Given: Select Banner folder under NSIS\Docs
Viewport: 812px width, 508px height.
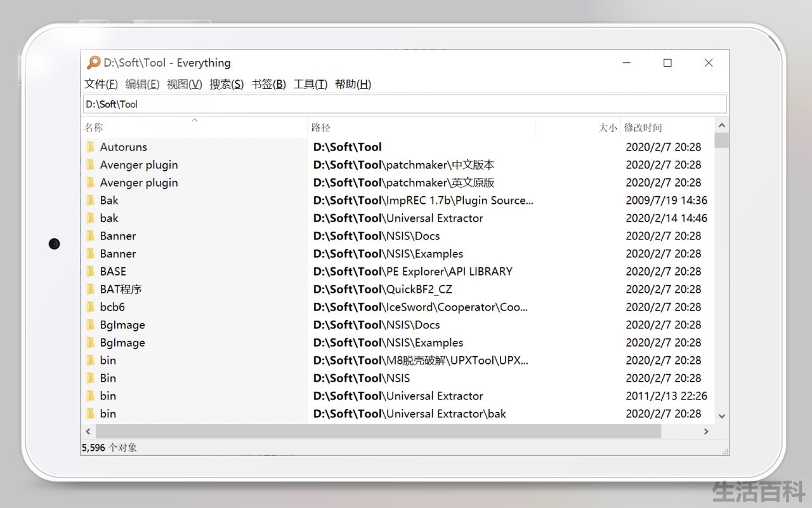Looking at the screenshot, I should 118,236.
